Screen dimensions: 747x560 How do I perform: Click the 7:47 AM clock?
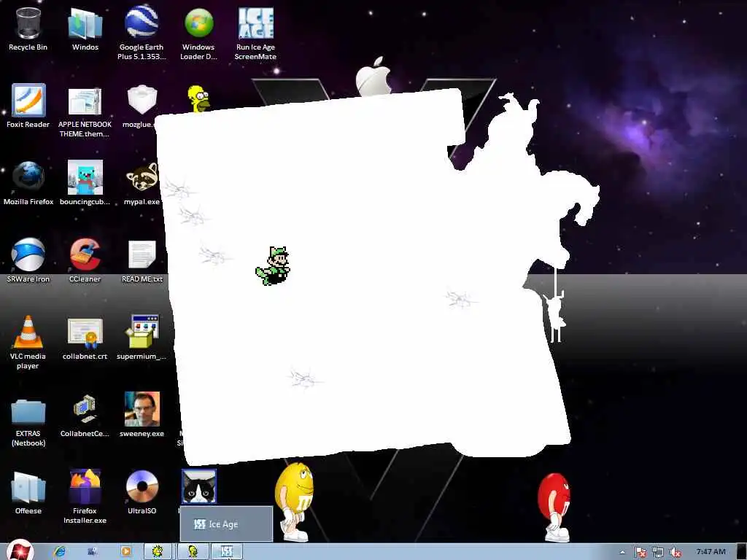pos(711,551)
